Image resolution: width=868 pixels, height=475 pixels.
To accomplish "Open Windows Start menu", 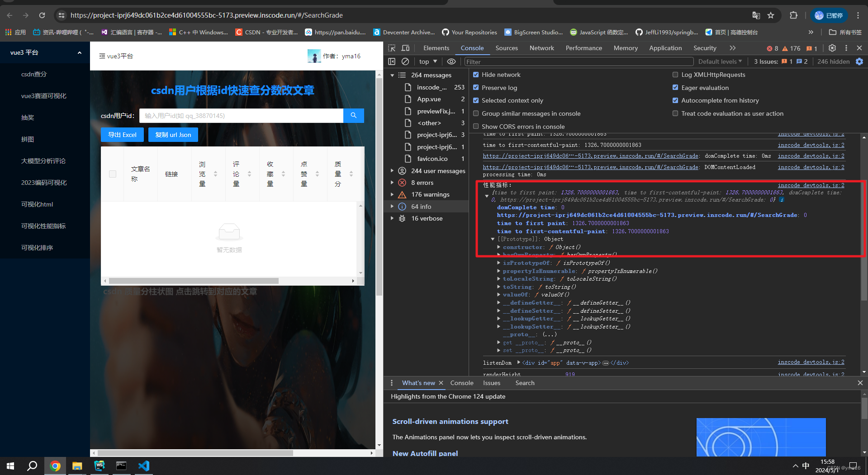I will click(x=10, y=466).
